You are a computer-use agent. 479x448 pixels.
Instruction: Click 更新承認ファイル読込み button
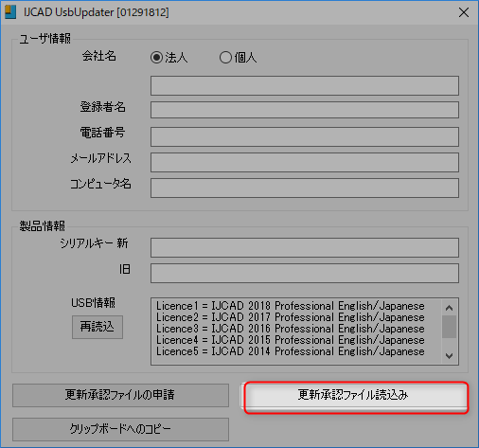click(x=356, y=395)
